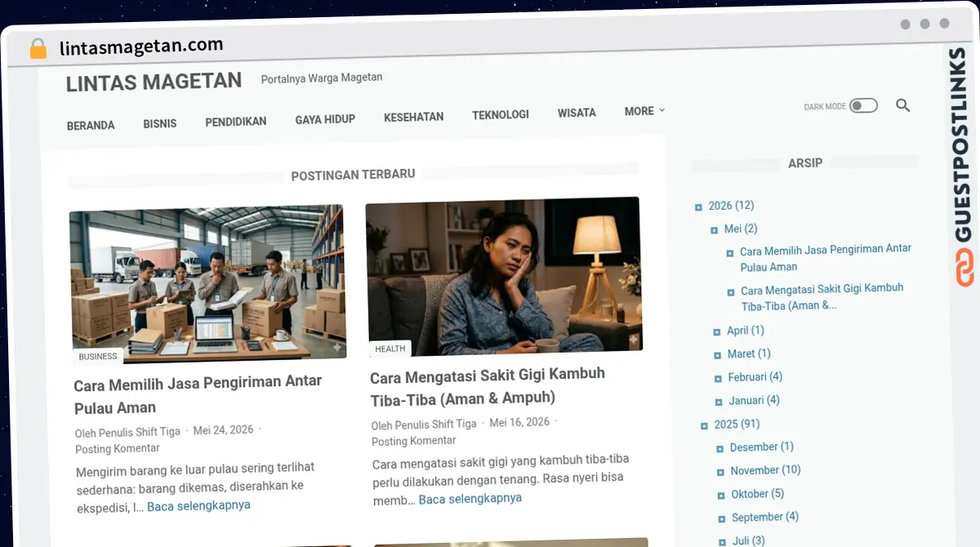The height and width of the screenshot is (547, 980).
Task: Click the Mei 16, 2026 date
Action: [519, 422]
